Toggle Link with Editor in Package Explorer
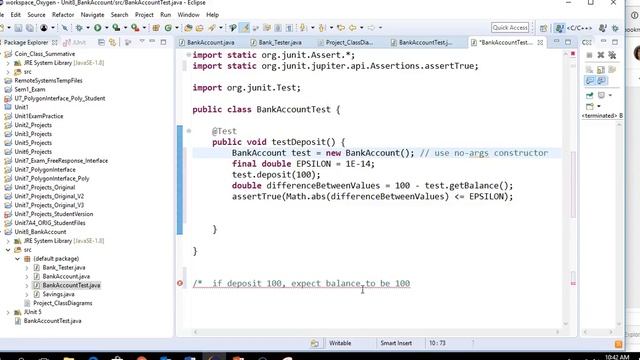Screen dimensions: 640x360 point(112,42)
